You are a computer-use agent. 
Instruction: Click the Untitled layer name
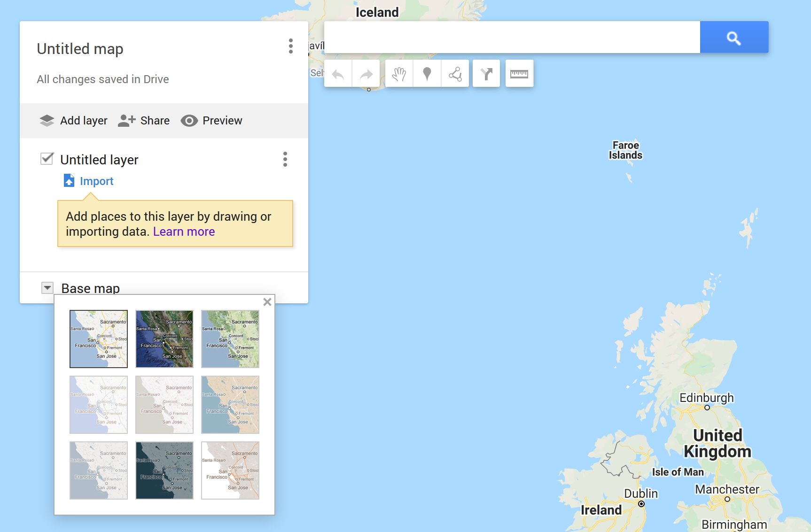[x=99, y=160]
